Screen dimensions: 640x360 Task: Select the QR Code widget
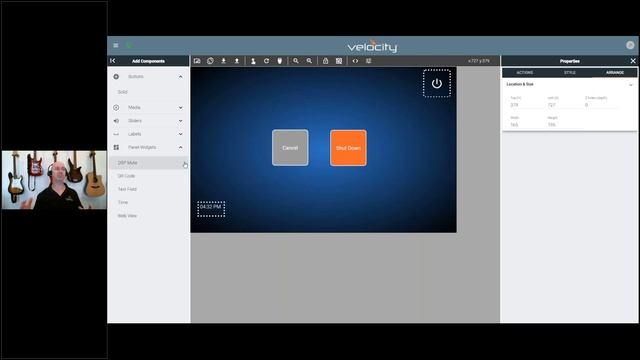coord(126,176)
